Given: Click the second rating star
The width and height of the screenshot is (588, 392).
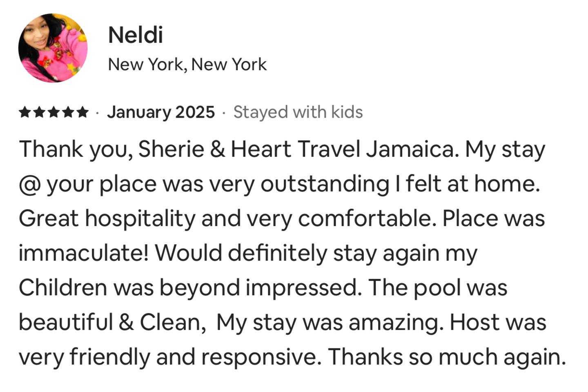Looking at the screenshot, I should tap(39, 112).
